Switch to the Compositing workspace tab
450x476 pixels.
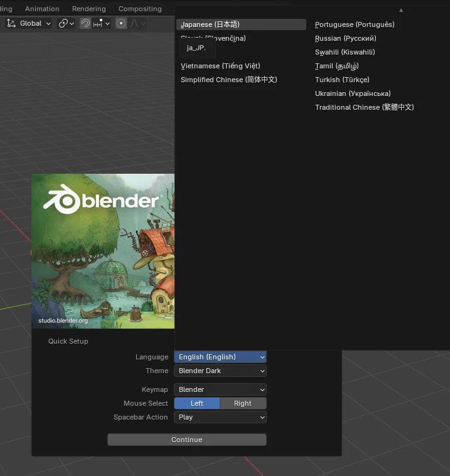140,9
